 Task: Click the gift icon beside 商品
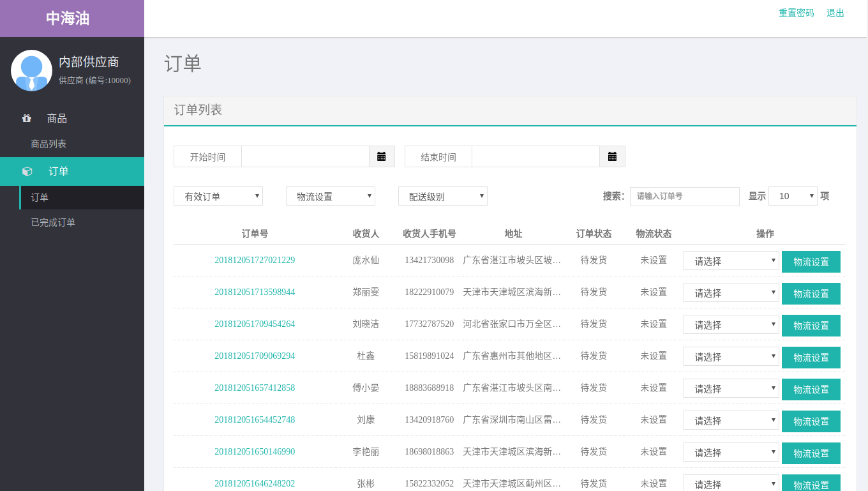click(27, 118)
